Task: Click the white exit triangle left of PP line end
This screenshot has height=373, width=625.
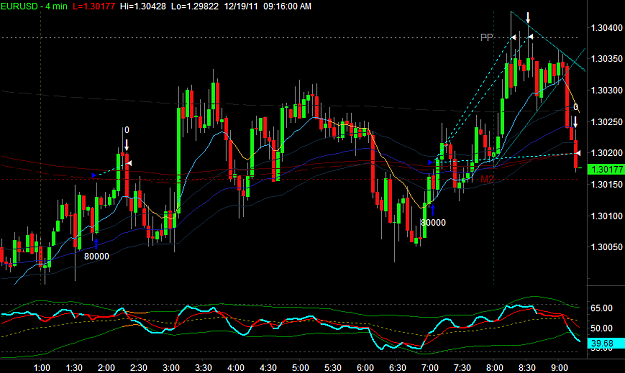Action: [513, 37]
